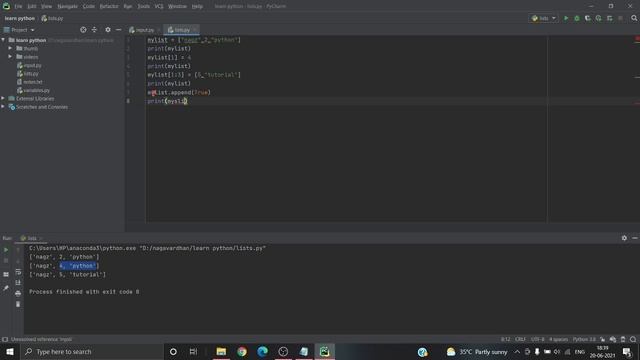Screen dimensions: 640x360
Task: Click Task View icon on the taskbar
Action: 193,351
